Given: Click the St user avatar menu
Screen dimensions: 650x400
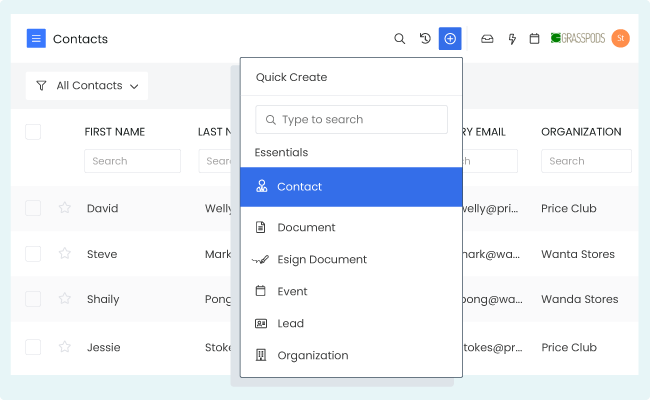Looking at the screenshot, I should click(x=620, y=39).
